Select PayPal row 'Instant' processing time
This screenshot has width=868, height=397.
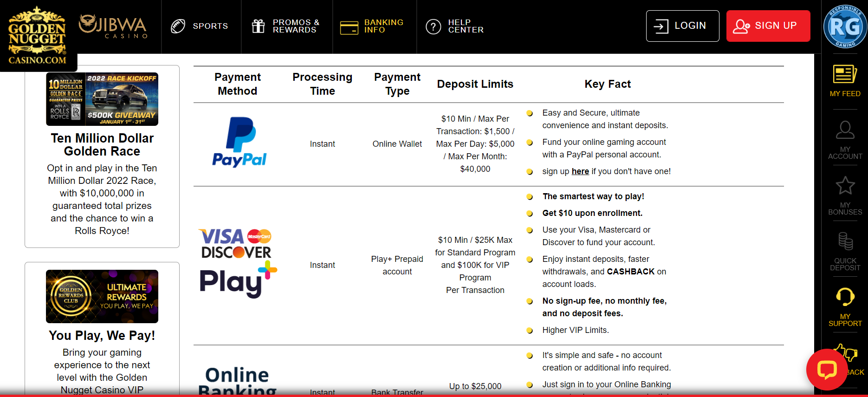(323, 144)
